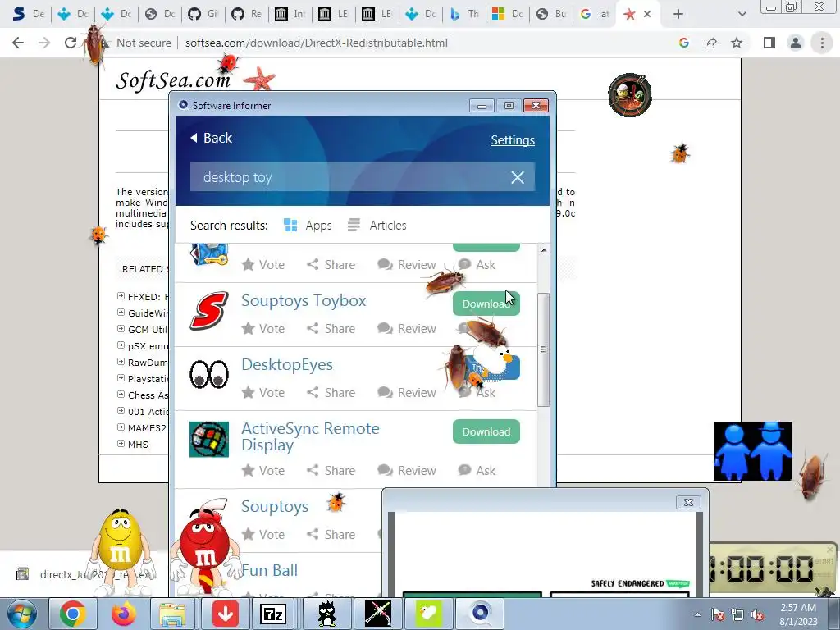840x630 pixels.
Task: Open the Windows Start menu
Action: (x=21, y=614)
